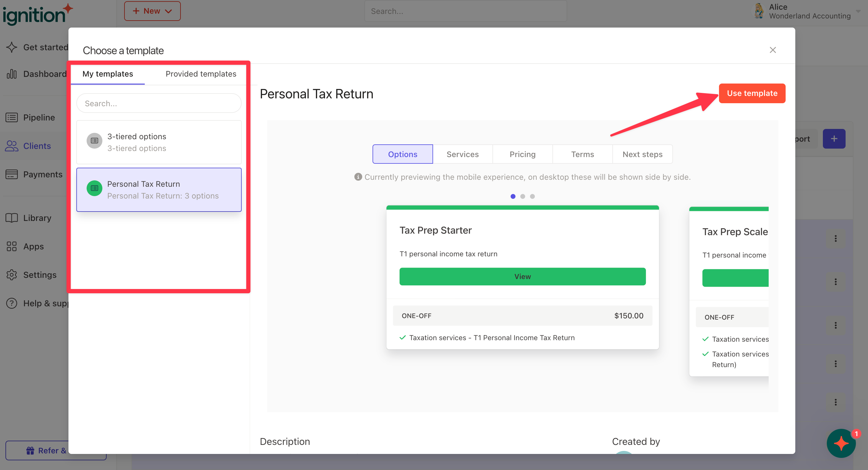This screenshot has width=868, height=470.
Task: Expand the Alice account menu arrow
Action: (x=859, y=11)
